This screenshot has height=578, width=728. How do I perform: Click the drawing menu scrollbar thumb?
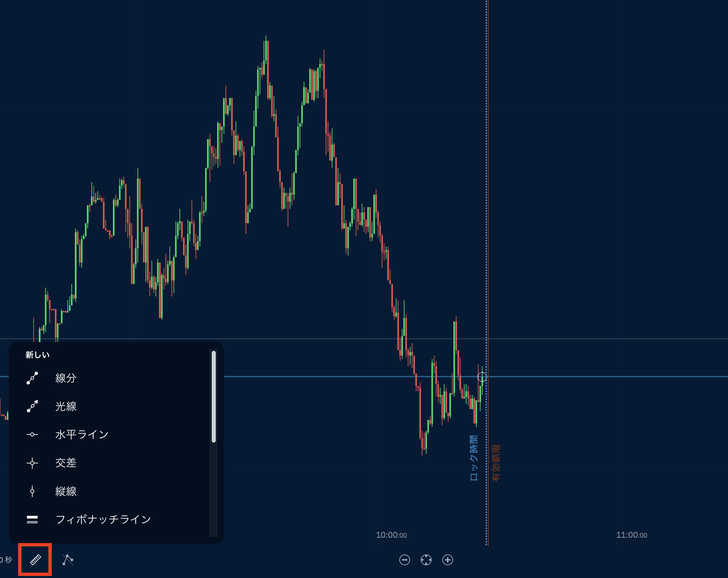[x=213, y=397]
